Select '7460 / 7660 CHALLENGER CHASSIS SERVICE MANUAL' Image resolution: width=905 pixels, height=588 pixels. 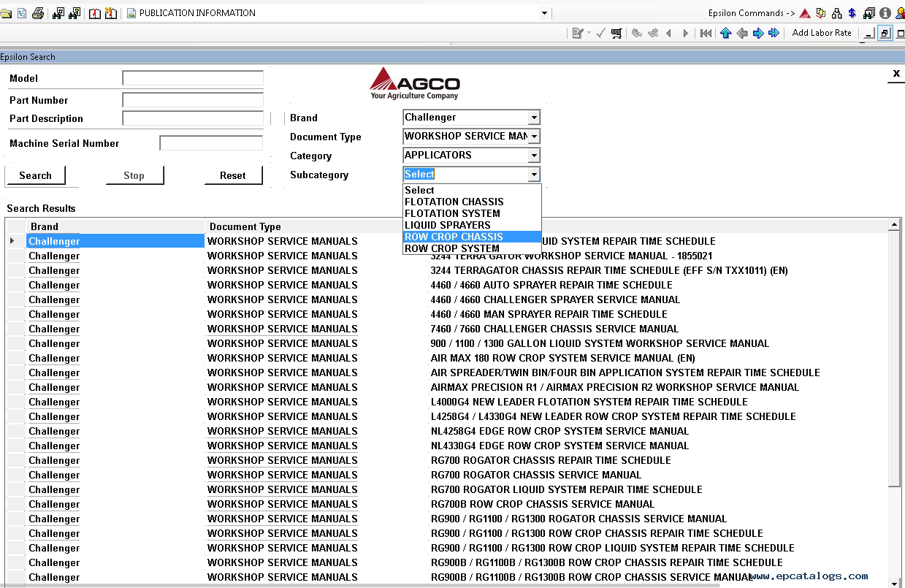point(447,329)
